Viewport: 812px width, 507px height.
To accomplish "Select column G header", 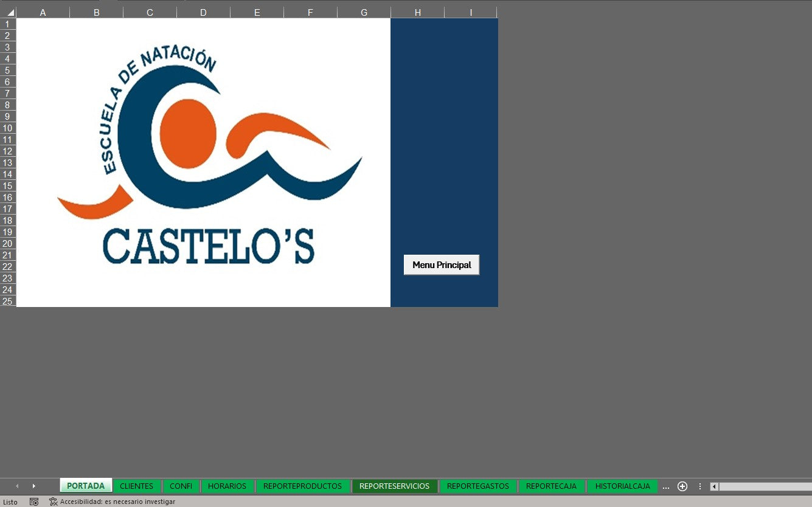I will point(364,12).
